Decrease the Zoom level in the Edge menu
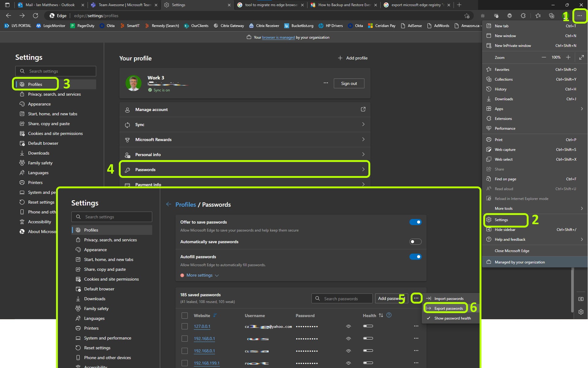 [x=544, y=57]
